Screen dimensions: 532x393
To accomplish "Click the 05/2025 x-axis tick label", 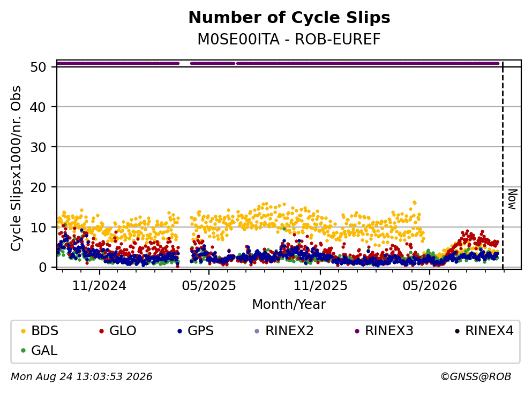I will (x=208, y=286).
